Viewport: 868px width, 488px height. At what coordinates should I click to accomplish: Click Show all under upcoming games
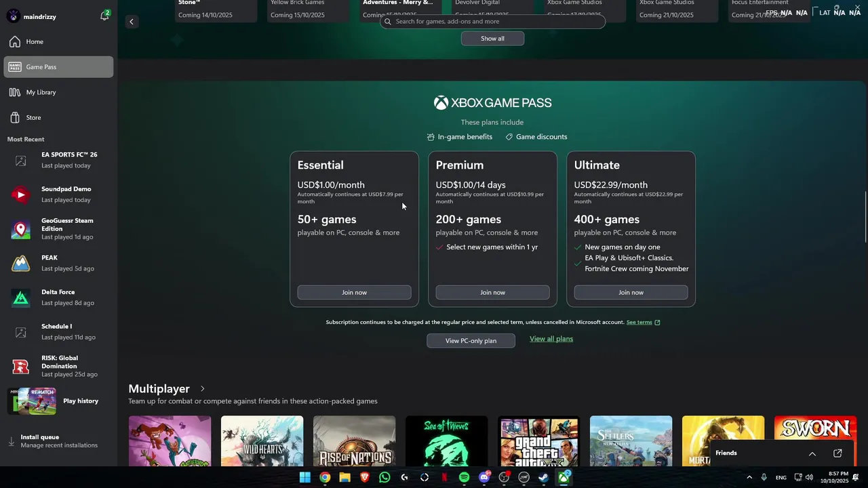coord(492,39)
